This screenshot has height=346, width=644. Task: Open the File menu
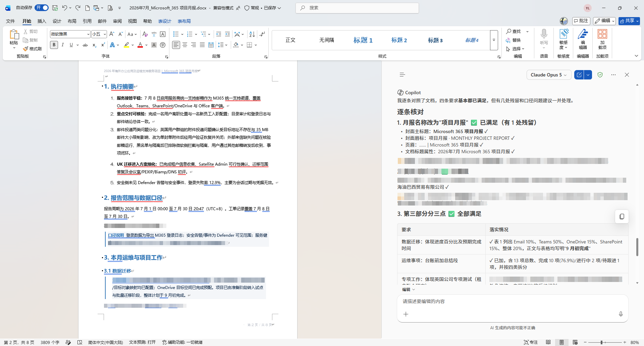tap(10, 21)
